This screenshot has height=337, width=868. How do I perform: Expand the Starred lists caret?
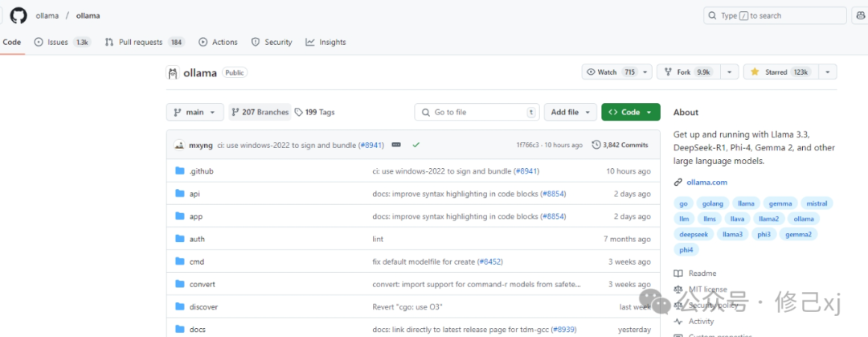(828, 72)
